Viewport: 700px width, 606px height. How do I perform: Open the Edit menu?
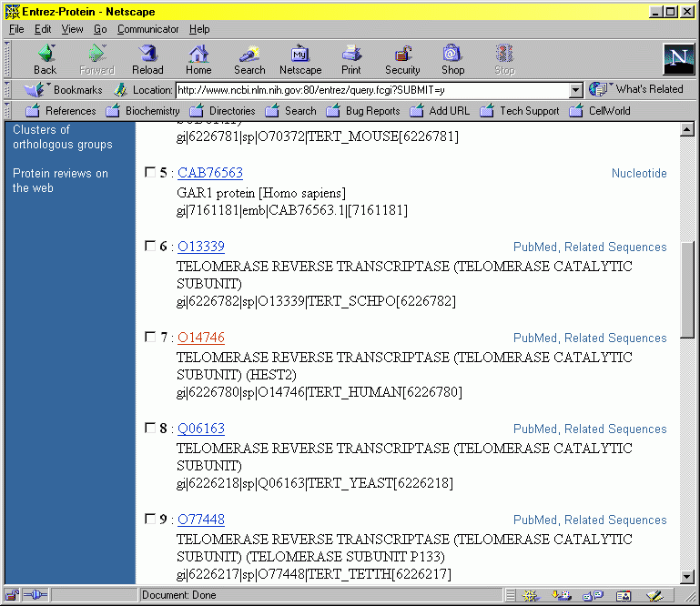click(x=43, y=29)
